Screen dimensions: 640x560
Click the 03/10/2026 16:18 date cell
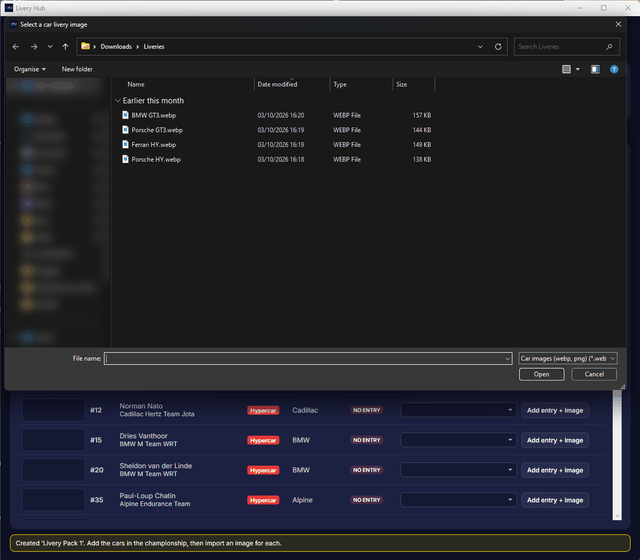[x=281, y=160]
